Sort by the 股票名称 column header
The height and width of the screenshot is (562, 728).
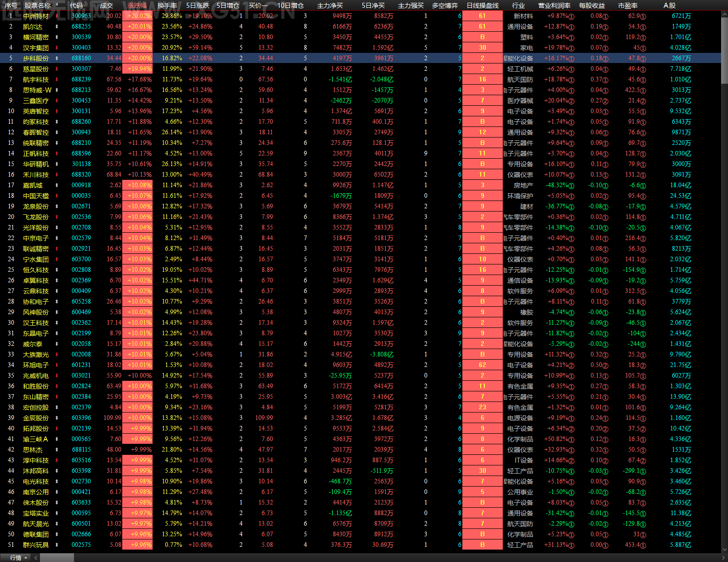click(x=38, y=6)
